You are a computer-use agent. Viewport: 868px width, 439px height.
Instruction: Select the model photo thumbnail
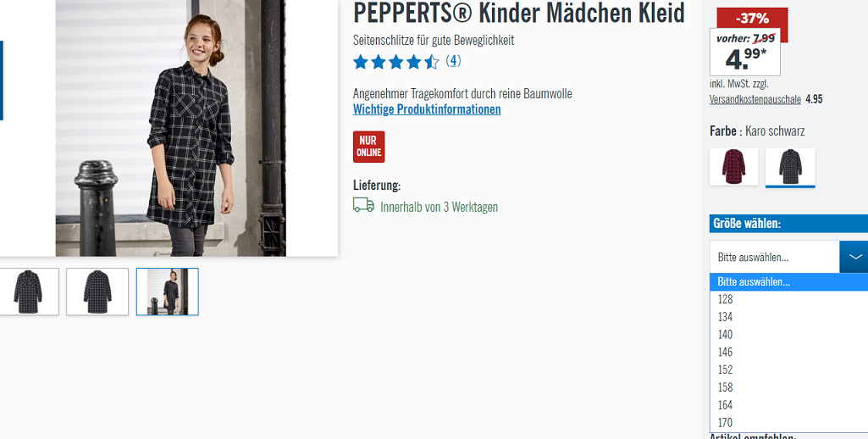coord(167,292)
